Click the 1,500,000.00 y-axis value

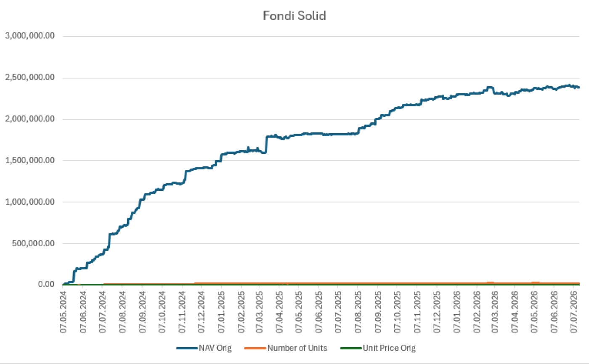pyautogui.click(x=30, y=161)
